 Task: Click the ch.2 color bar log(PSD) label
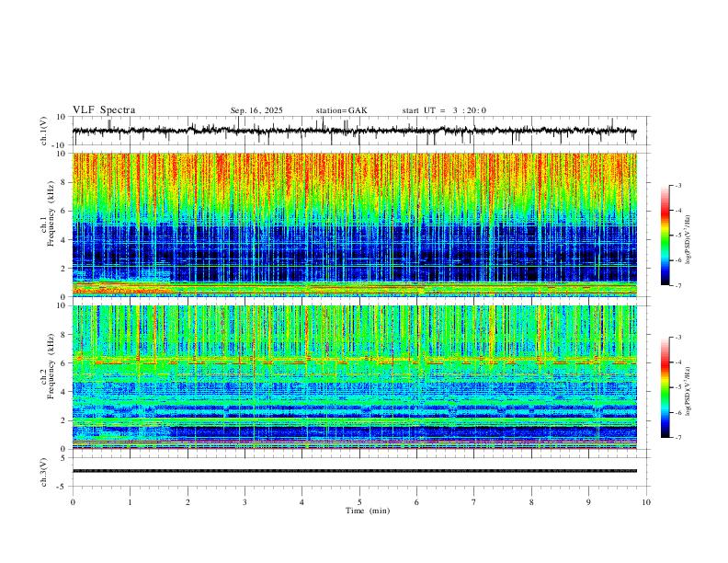pyautogui.click(x=688, y=391)
